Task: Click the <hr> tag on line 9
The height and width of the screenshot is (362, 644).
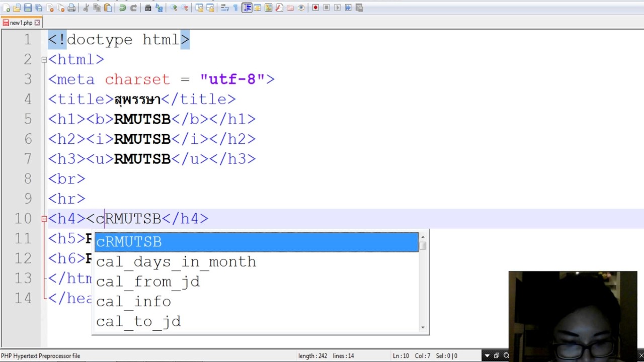Action: (67, 199)
